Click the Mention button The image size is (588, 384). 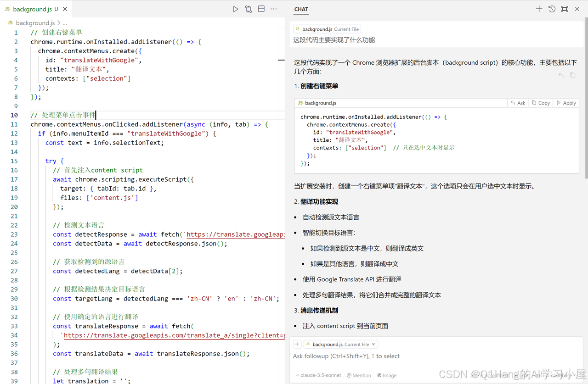(x=359, y=375)
